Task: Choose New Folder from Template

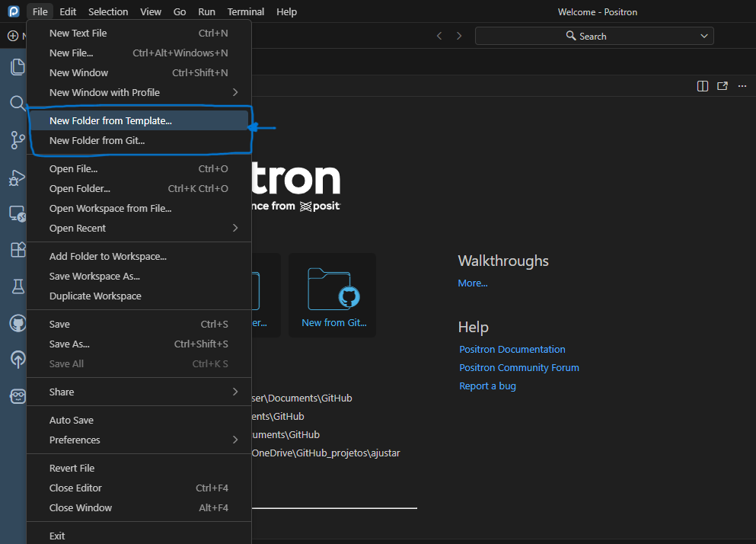Action: [110, 120]
